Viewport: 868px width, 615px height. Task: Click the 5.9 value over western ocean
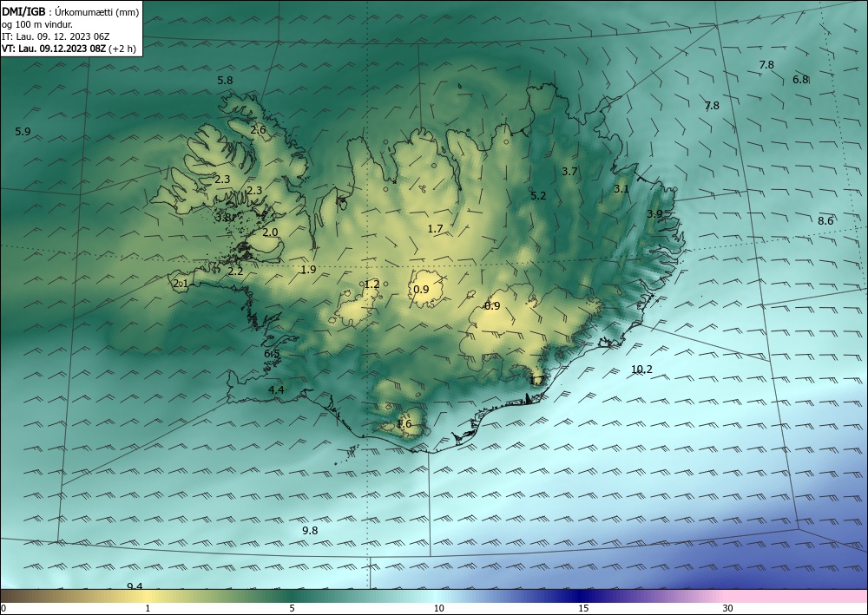point(23,132)
